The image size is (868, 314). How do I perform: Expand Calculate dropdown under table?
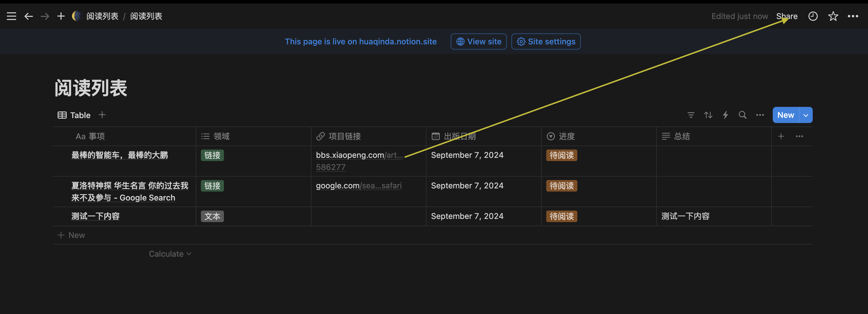point(170,254)
